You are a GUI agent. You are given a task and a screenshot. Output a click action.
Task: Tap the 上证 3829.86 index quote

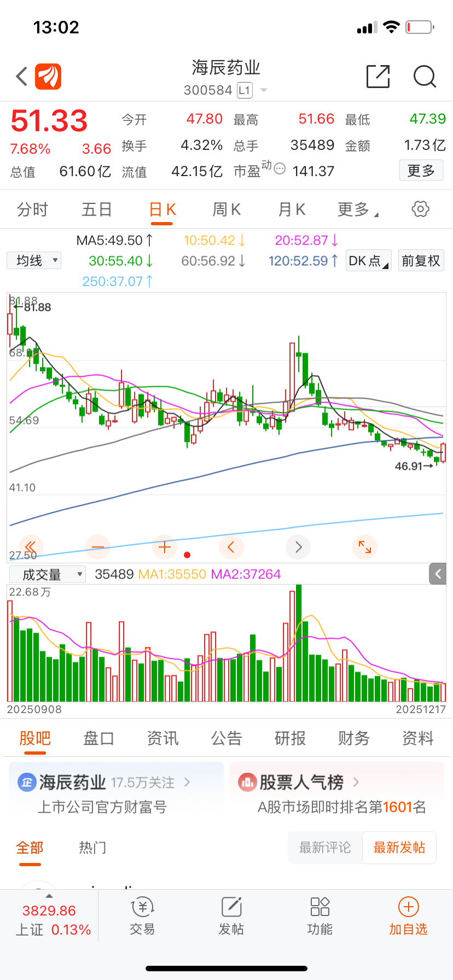(x=53, y=920)
